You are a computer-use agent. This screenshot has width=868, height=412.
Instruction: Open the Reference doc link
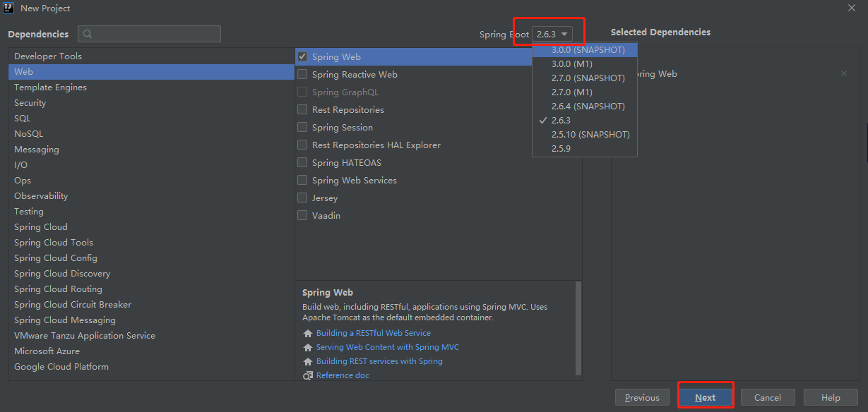343,375
